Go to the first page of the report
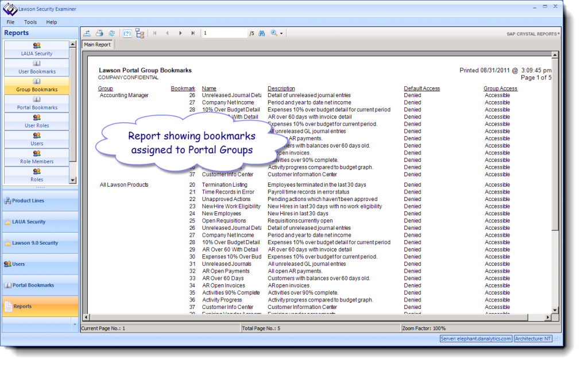 point(155,33)
